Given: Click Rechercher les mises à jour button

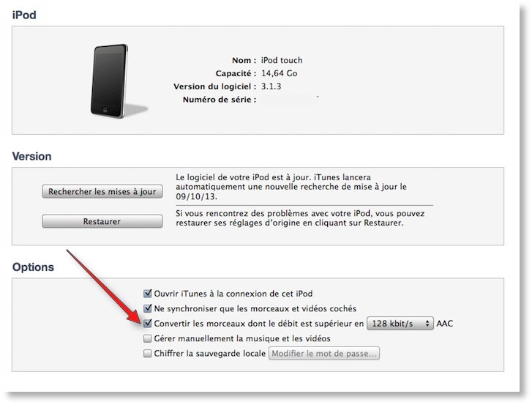Looking at the screenshot, I should (102, 191).
